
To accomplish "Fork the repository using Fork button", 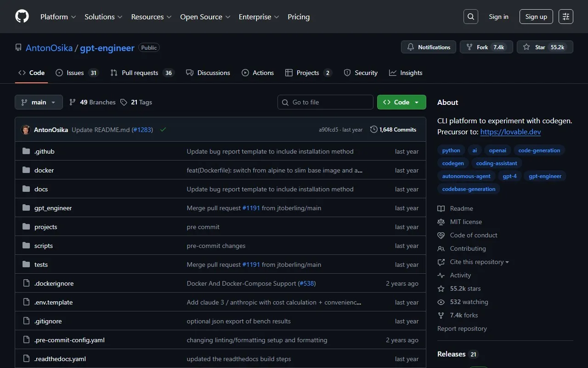I will coord(486,47).
